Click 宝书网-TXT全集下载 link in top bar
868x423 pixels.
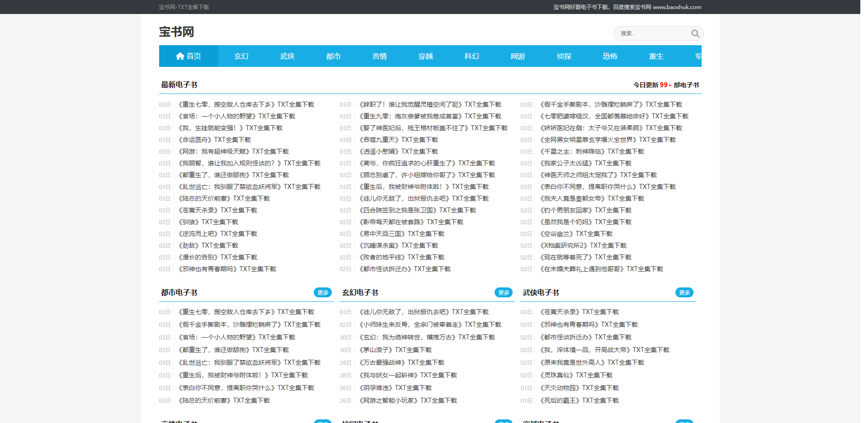[x=184, y=7]
